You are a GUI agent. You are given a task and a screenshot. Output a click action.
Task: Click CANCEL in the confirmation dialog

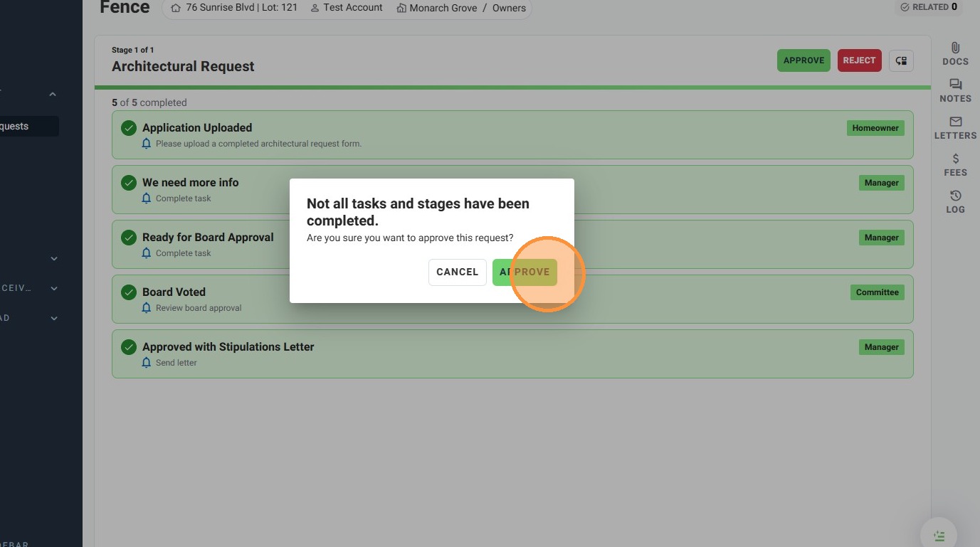458,272
